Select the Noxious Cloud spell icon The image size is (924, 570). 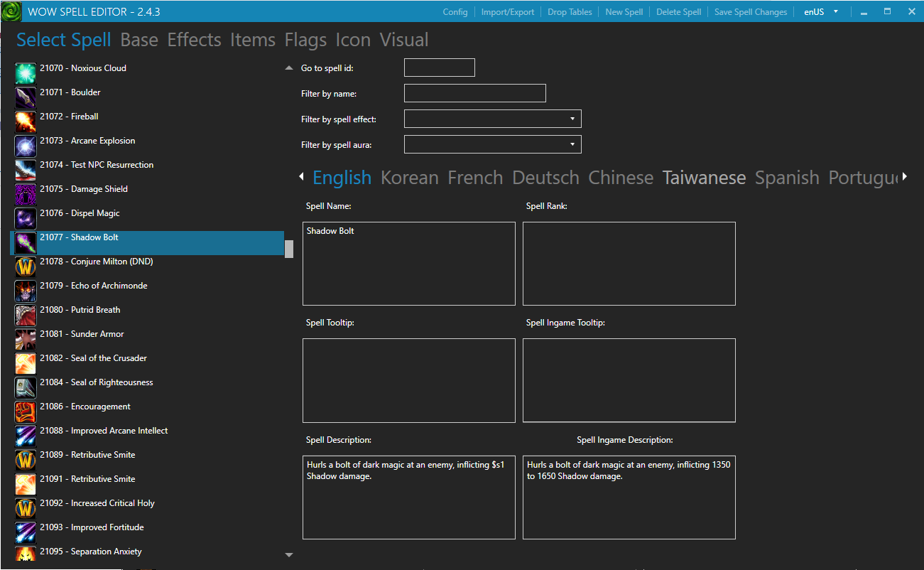pyautogui.click(x=25, y=73)
